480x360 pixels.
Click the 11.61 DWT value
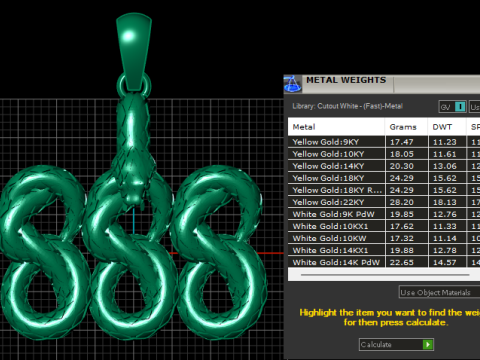pyautogui.click(x=445, y=154)
